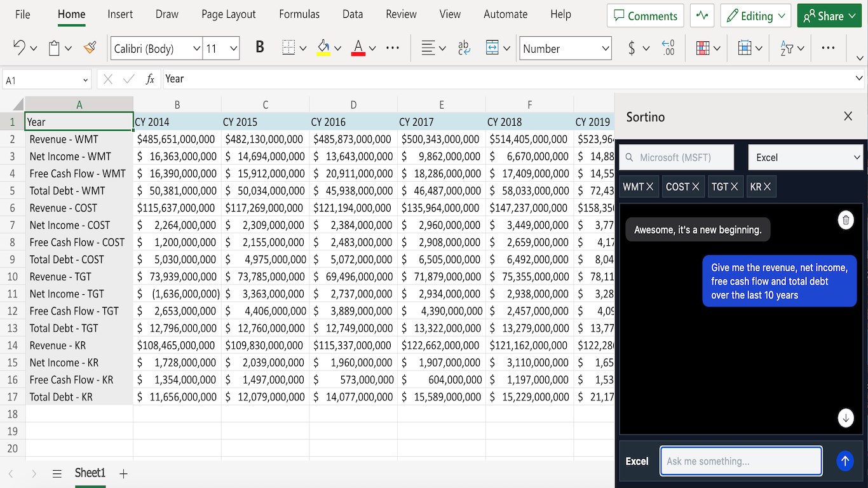
Task: Go to the previous sheet arrow
Action: click(11, 473)
